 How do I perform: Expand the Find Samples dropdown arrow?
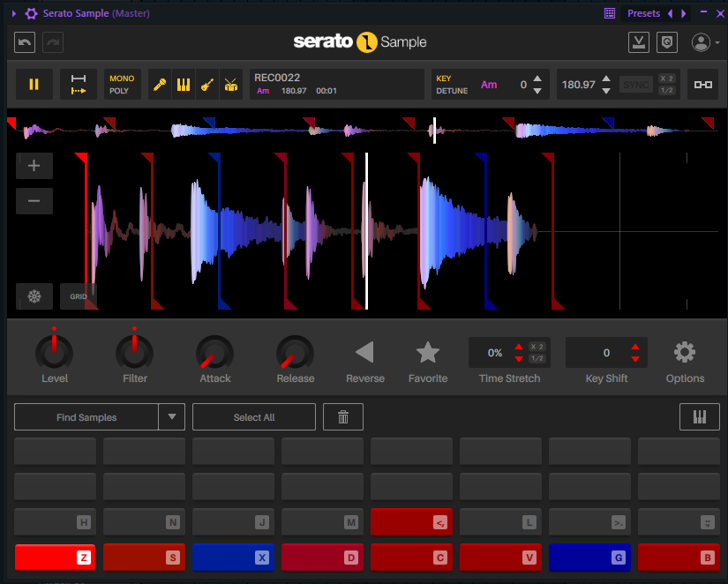[x=172, y=417]
